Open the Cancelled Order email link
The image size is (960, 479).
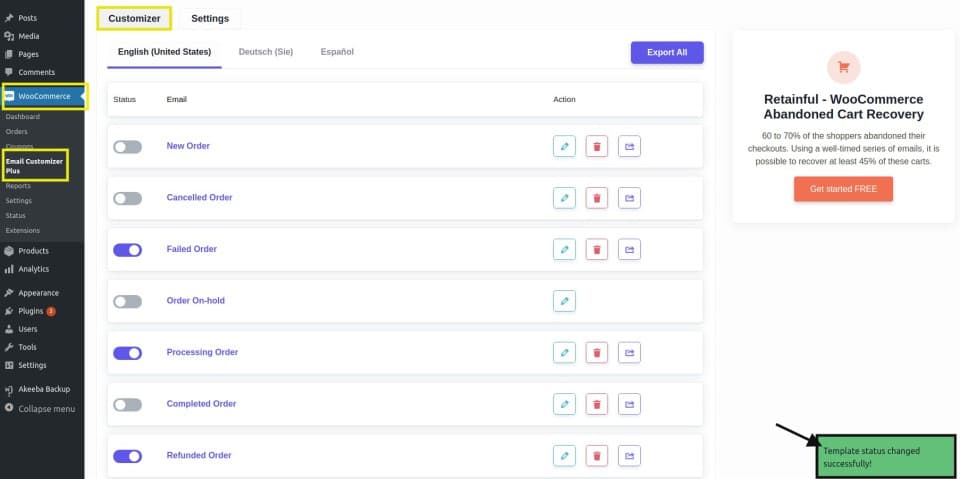click(199, 198)
